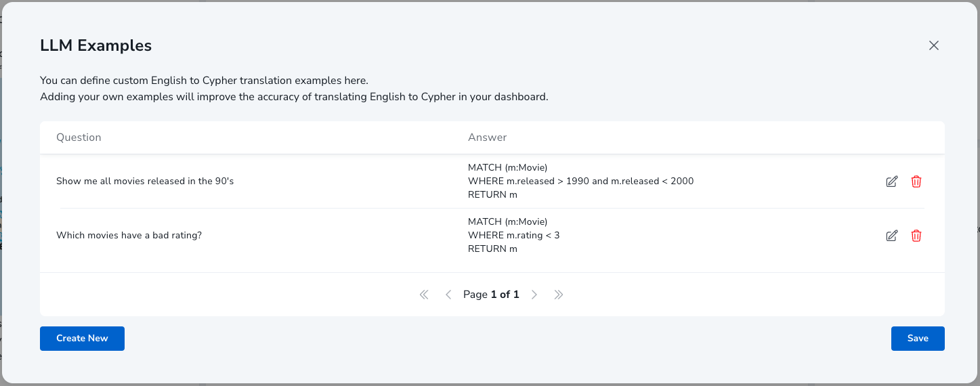Click the Cypher answer with m.released filter
Screen dimensions: 980x386
point(580,181)
